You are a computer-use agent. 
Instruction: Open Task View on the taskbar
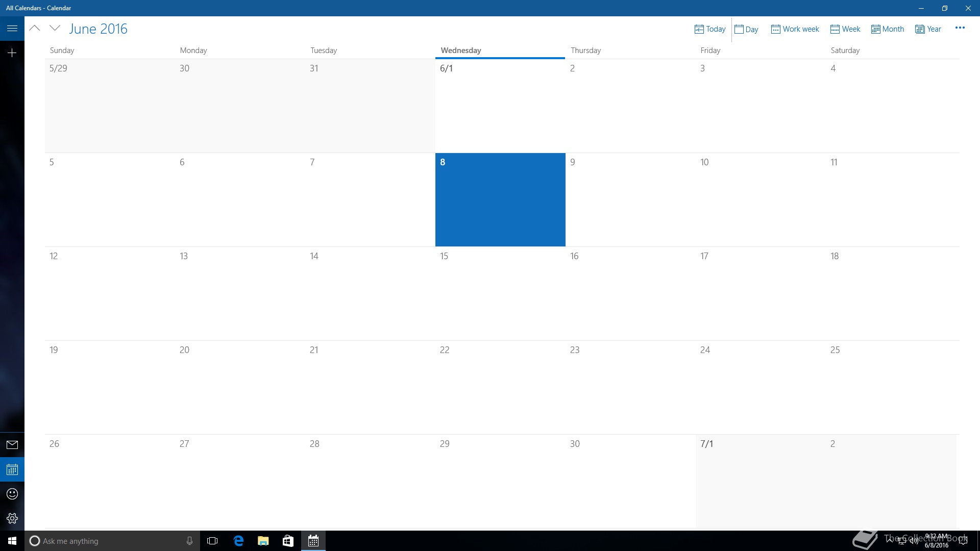(x=212, y=541)
